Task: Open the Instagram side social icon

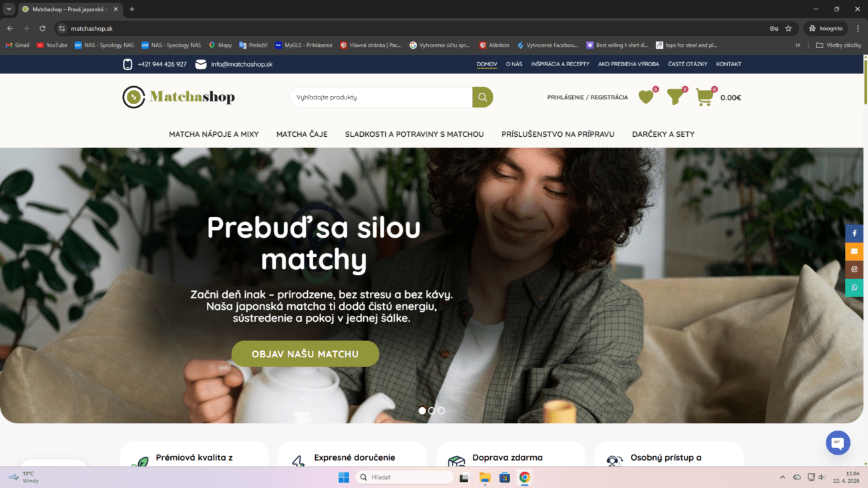Action: pyautogui.click(x=854, y=270)
